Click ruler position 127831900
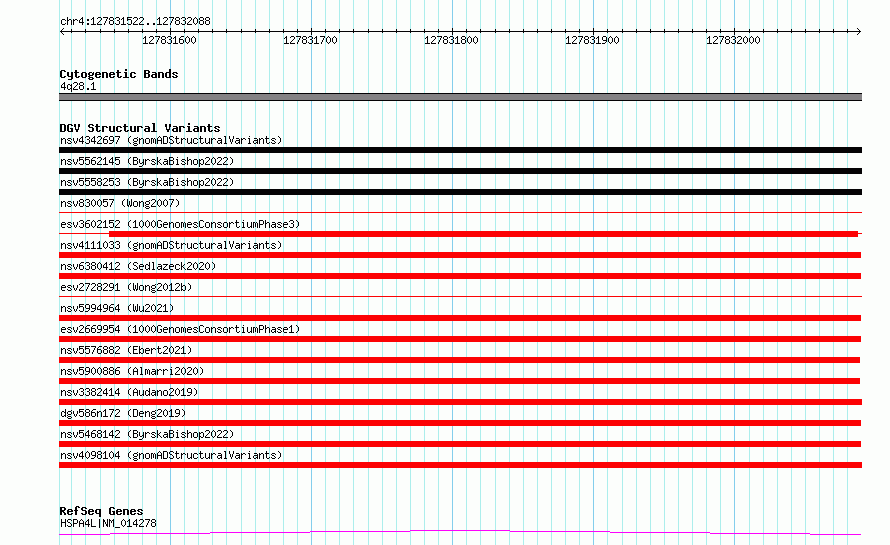 coord(592,40)
